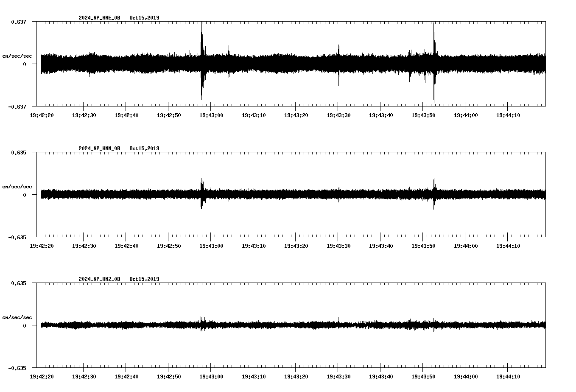This screenshot has width=576, height=392.
Task: Click the 19:42:40 time label under HNN plot
Action: 126,246
